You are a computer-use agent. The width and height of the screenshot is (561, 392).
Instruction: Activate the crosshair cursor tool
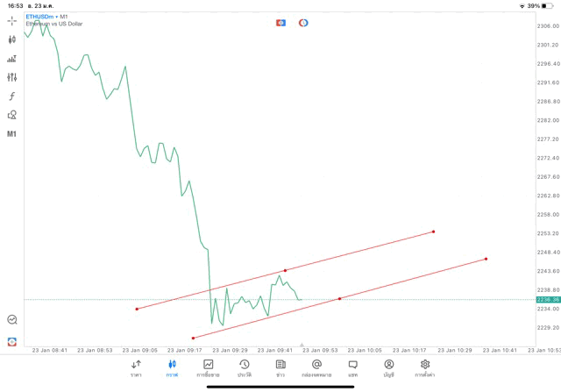point(12,20)
